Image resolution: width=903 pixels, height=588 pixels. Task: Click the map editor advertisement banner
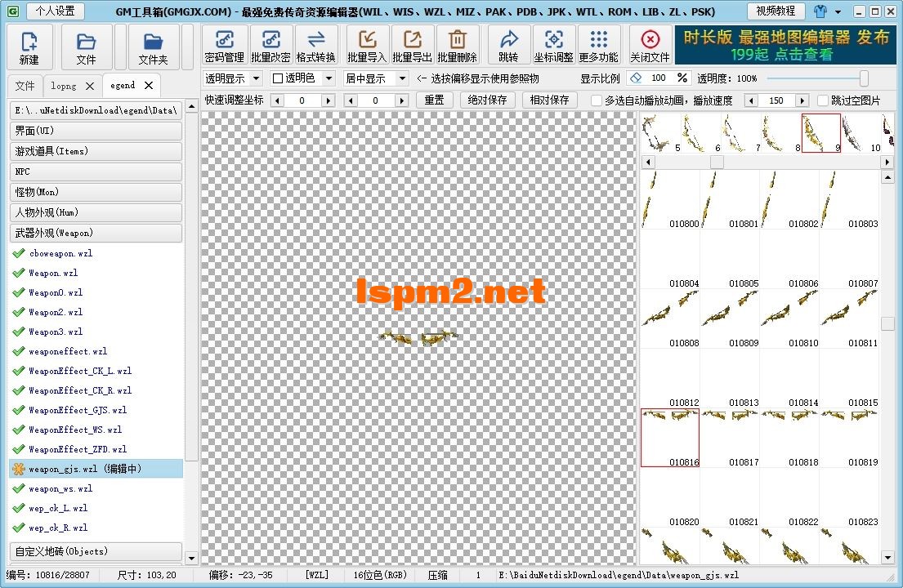(785, 45)
